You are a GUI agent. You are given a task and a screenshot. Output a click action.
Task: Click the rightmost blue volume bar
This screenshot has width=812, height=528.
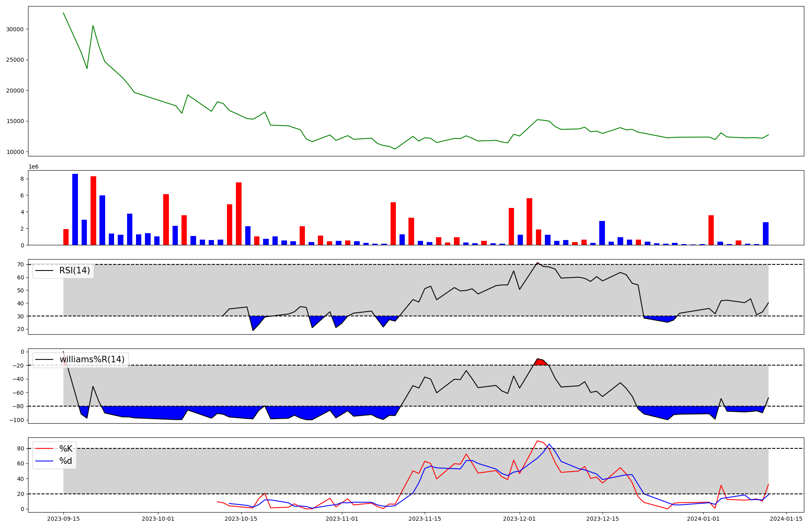coord(766,234)
